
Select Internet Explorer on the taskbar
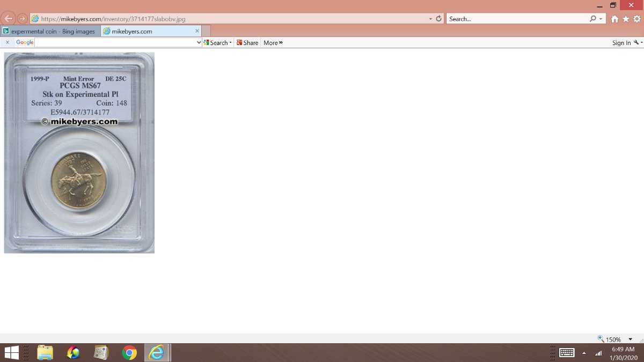(x=157, y=352)
